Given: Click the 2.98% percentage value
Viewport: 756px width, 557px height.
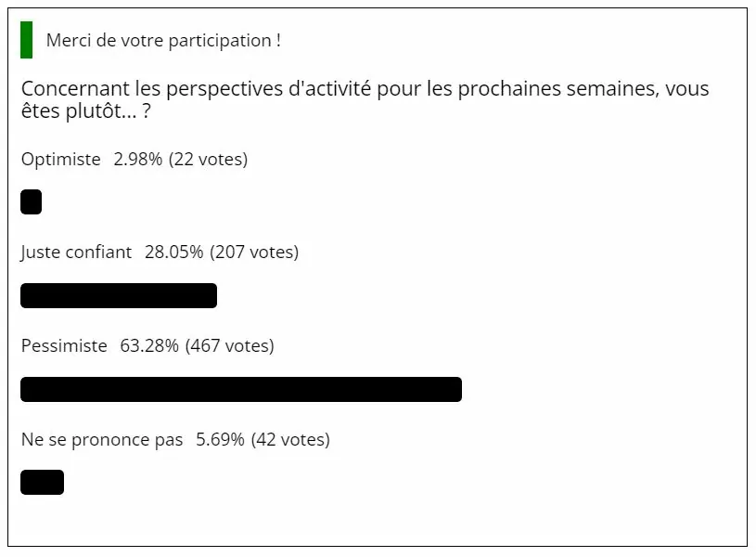Looking at the screenshot, I should (138, 160).
